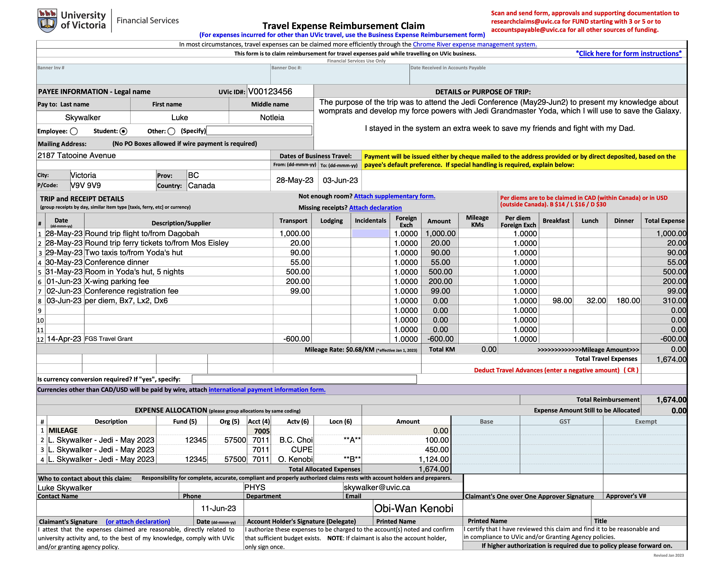This screenshot has width=728, height=562.
Task: Click the Banner Inv # field
Action: point(153,74)
